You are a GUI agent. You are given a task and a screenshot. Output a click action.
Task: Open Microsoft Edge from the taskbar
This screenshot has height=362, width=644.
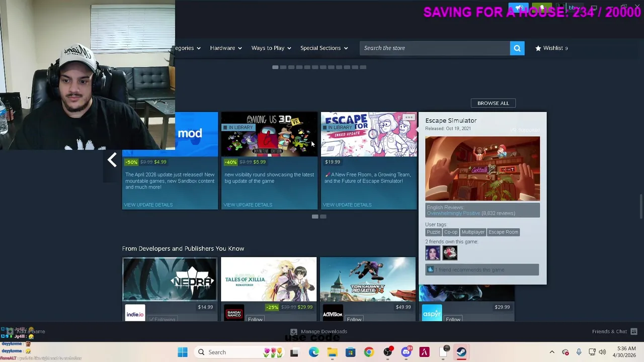(x=313, y=352)
